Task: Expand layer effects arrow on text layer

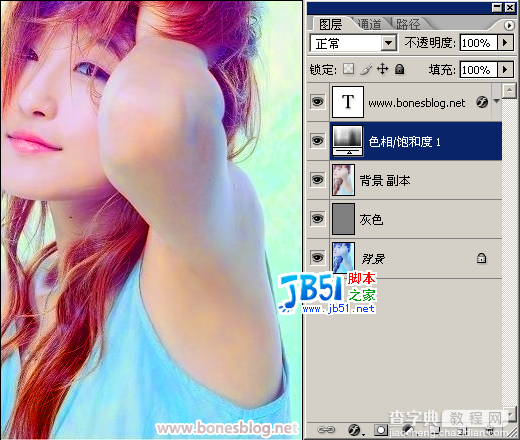Action: (x=497, y=101)
